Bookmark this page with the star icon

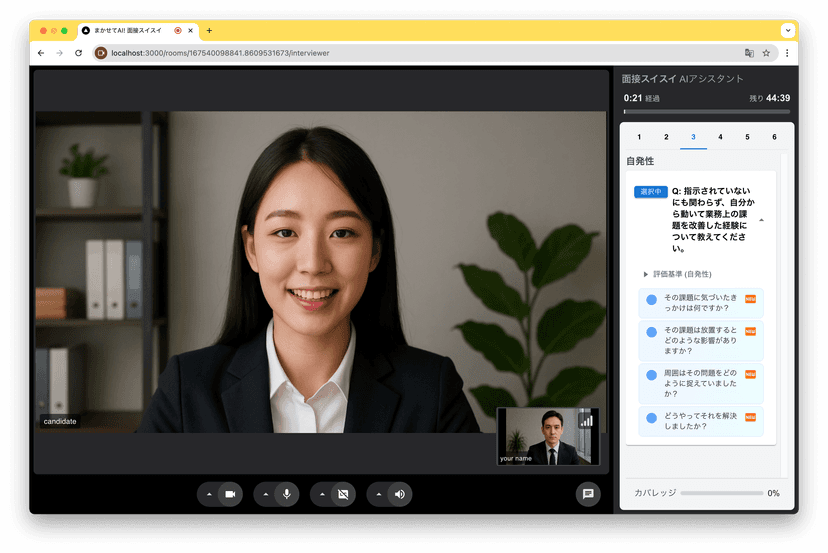pyautogui.click(x=766, y=53)
